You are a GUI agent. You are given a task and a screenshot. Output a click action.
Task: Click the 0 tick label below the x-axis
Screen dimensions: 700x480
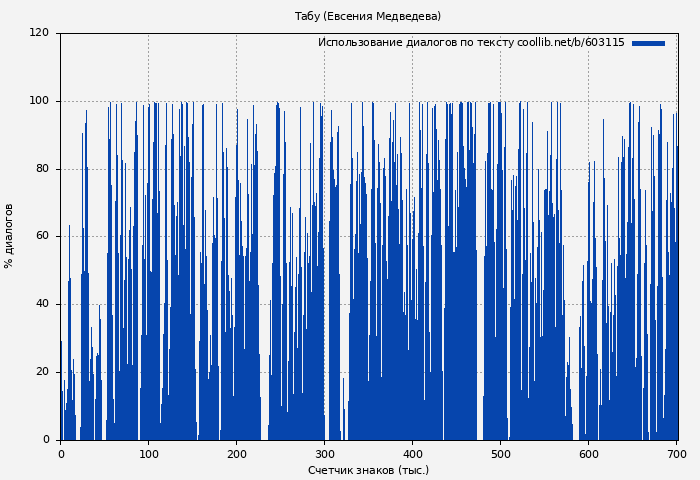60,454
